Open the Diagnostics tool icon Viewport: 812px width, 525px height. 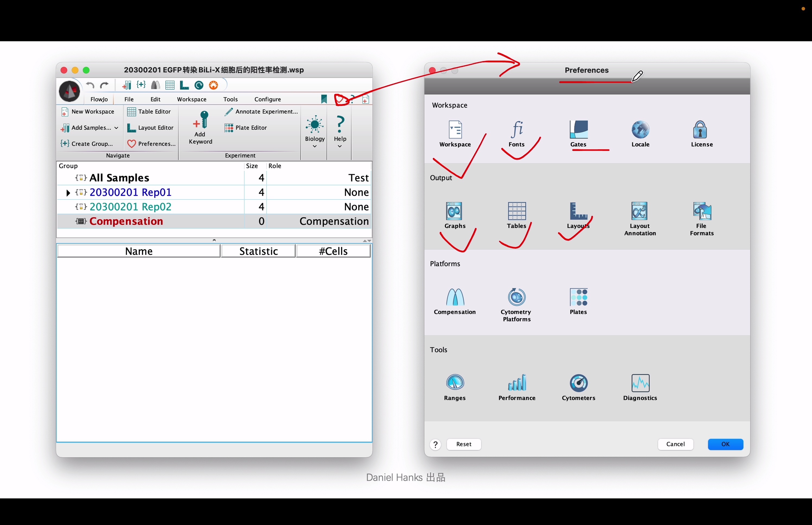pyautogui.click(x=640, y=383)
